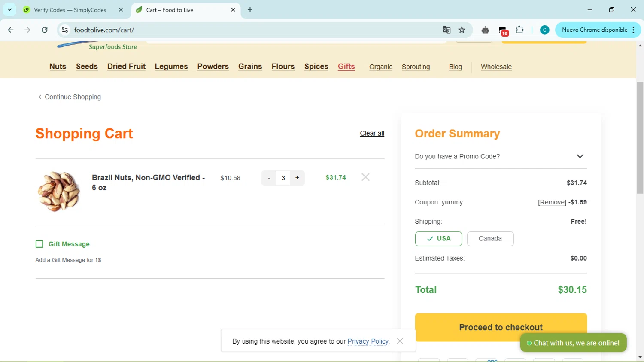The image size is (644, 362).
Task: Decrease Brazil Nuts quantity with minus
Action: pos(269,178)
